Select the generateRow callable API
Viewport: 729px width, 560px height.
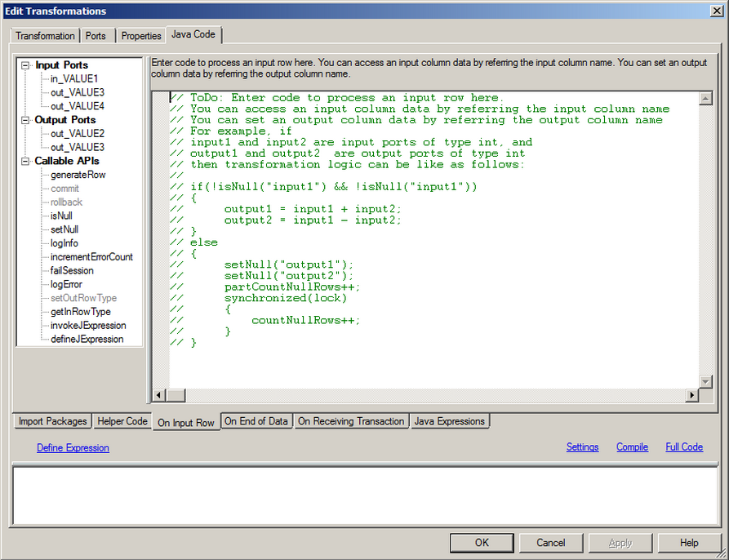(x=78, y=175)
